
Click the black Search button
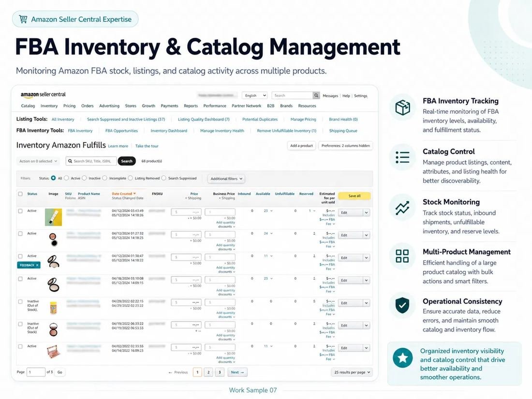(x=127, y=161)
